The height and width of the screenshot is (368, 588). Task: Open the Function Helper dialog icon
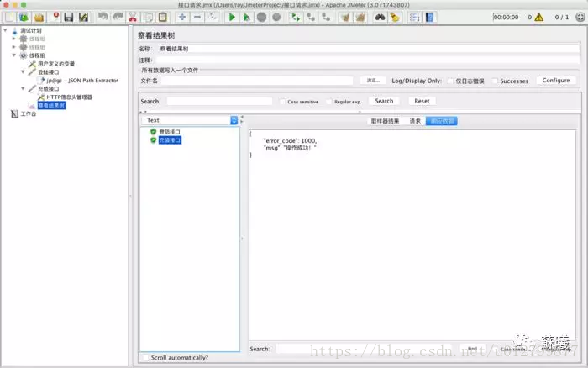(x=414, y=18)
